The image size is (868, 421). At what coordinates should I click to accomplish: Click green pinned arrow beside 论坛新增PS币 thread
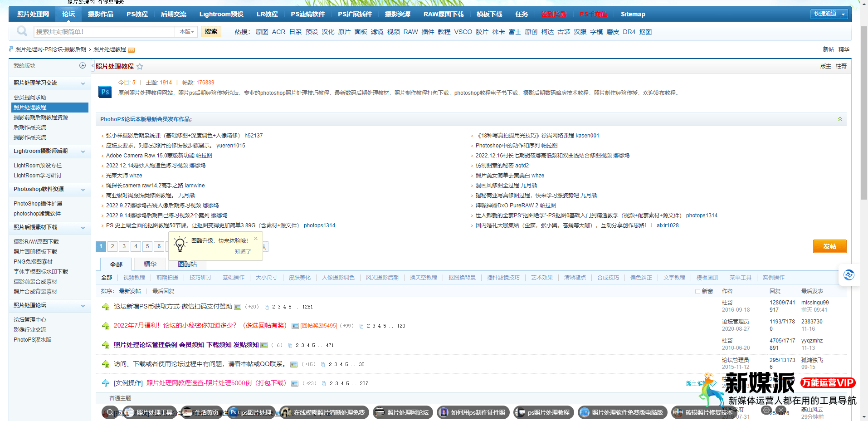coord(106,307)
